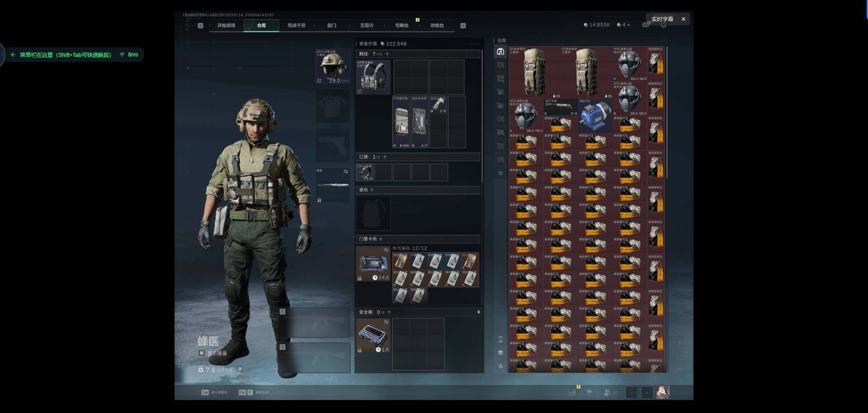The width and height of the screenshot is (868, 413).
Task: Open the 特勤处 tab
Action: [402, 26]
